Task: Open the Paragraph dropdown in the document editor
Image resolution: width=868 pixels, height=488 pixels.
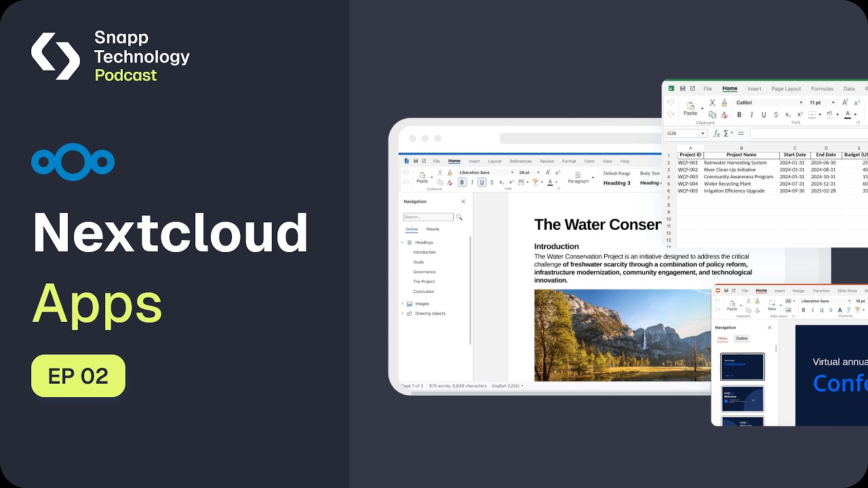Action: coord(593,178)
